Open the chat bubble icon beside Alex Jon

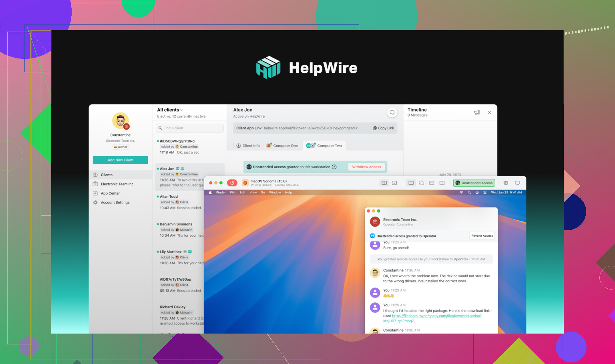point(392,113)
